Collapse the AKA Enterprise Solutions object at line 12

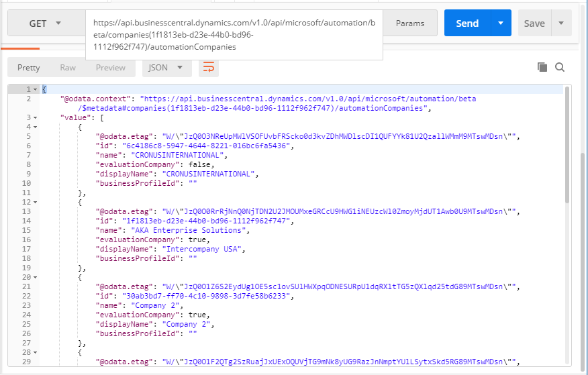pyautogui.click(x=34, y=202)
